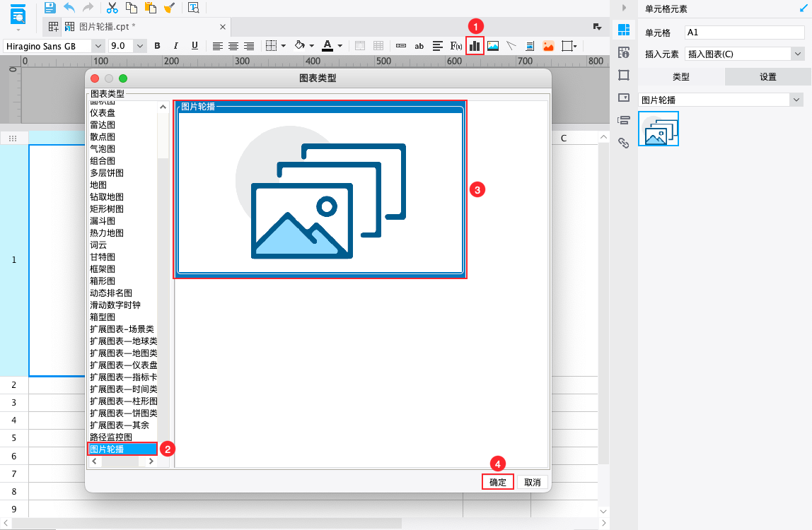
Task: Click the Paste clipboard icon
Action: [x=151, y=8]
